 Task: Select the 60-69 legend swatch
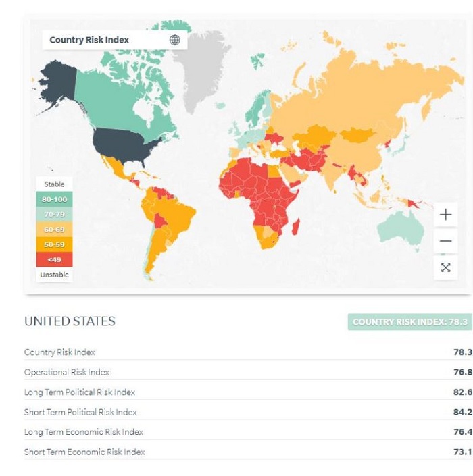point(54,230)
